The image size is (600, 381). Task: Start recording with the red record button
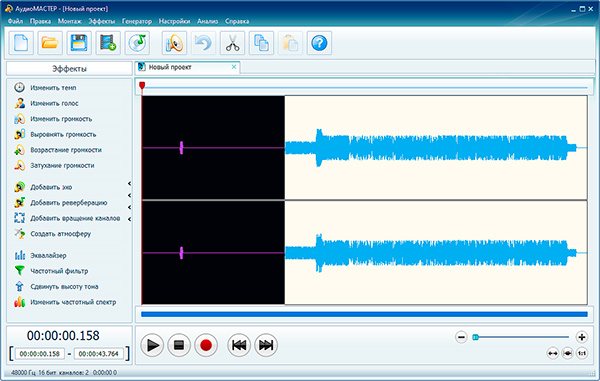206,345
